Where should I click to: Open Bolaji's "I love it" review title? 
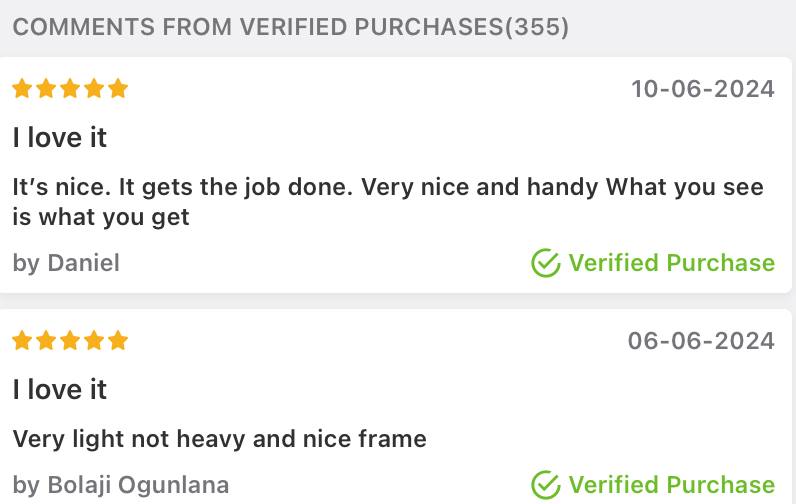tap(60, 389)
